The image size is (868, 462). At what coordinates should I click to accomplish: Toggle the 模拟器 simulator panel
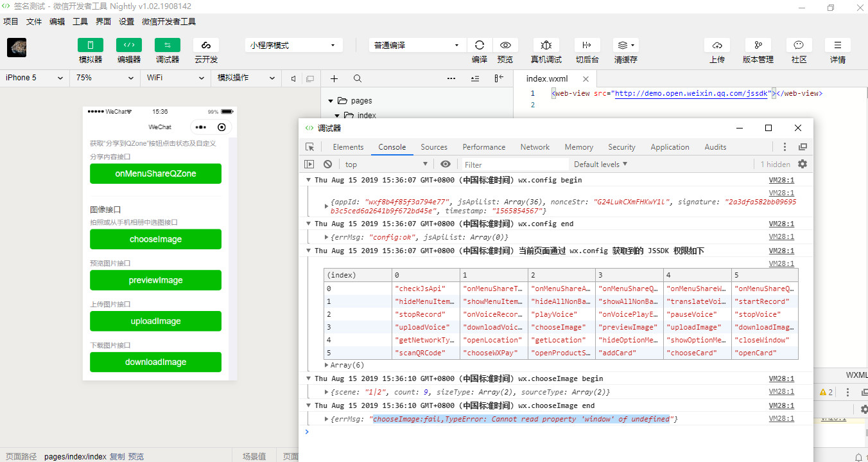coord(91,45)
